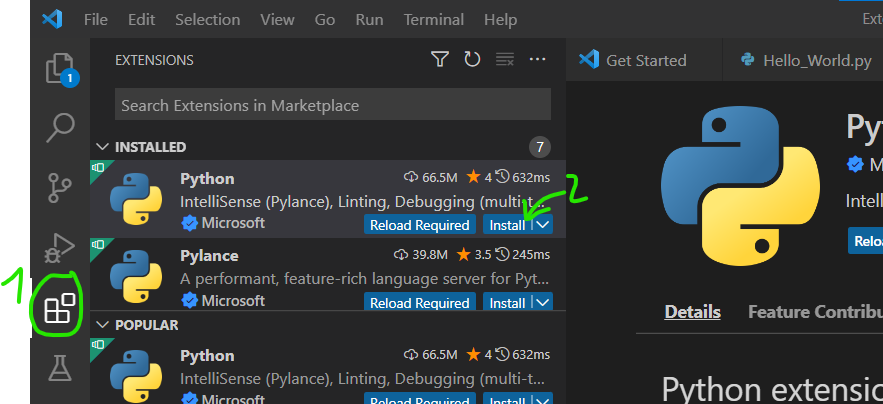Viewport: 883px width, 404px height.
Task: Open the Explorer view in activity bar
Action: (x=60, y=69)
